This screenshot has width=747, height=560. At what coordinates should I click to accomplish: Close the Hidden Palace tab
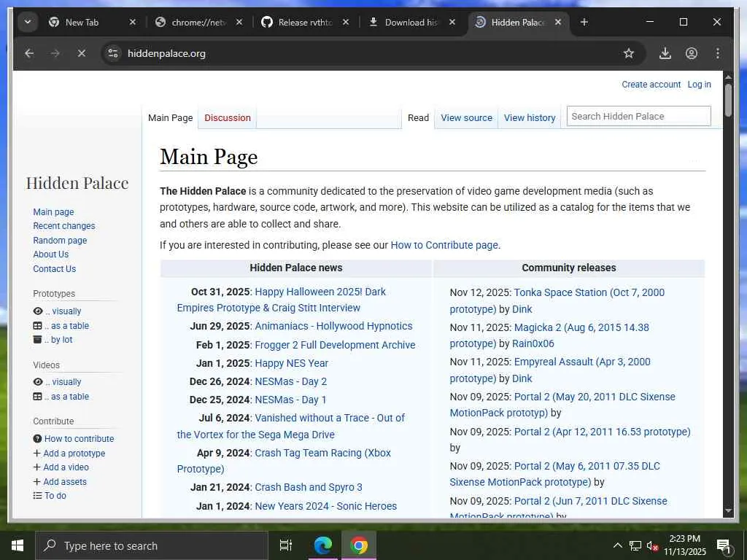point(558,23)
